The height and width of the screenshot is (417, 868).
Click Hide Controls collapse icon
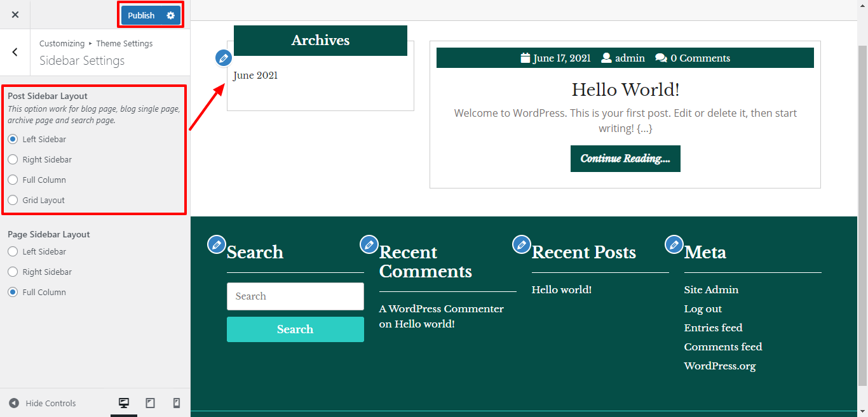pos(14,403)
